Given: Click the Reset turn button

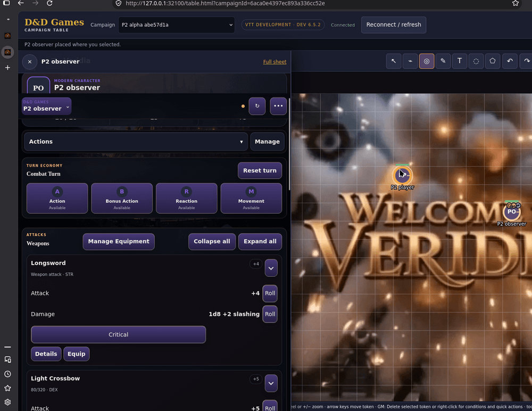Looking at the screenshot, I should (x=260, y=170).
